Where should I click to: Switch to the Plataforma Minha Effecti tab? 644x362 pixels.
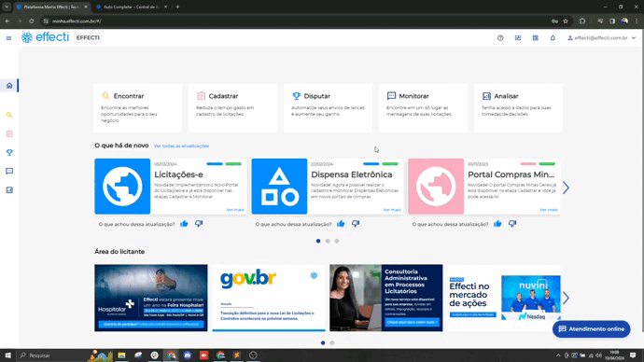(51, 7)
